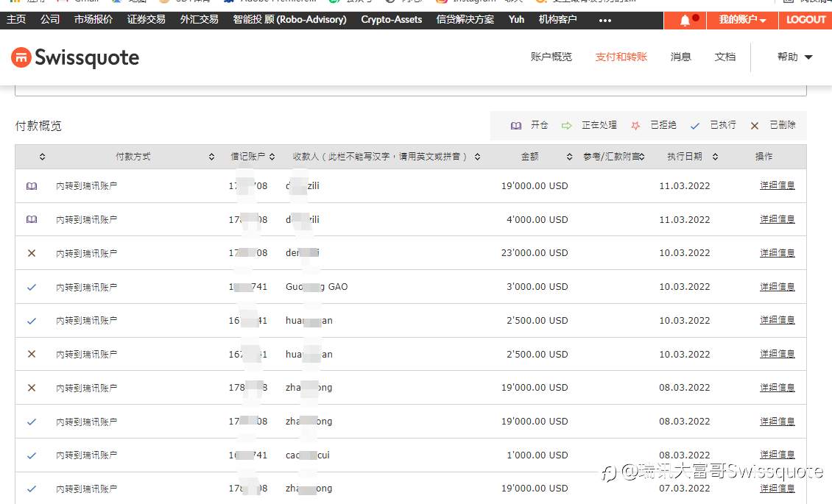Open the 信贷解决方案 menu item

(465, 20)
